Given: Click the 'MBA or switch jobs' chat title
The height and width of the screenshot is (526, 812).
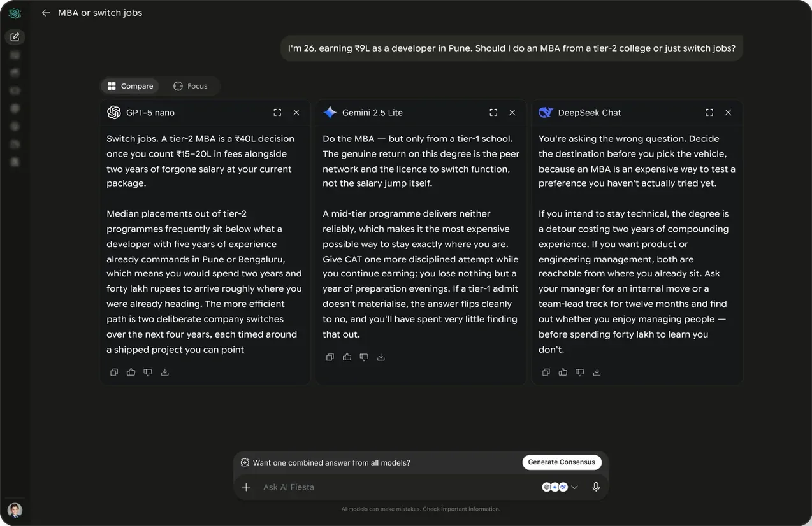Looking at the screenshot, I should 100,13.
